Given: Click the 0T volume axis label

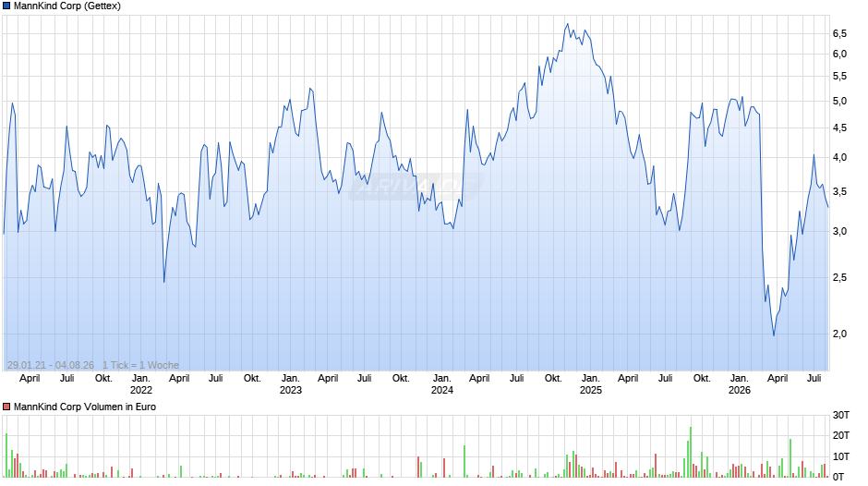Looking at the screenshot, I should (x=838, y=477).
